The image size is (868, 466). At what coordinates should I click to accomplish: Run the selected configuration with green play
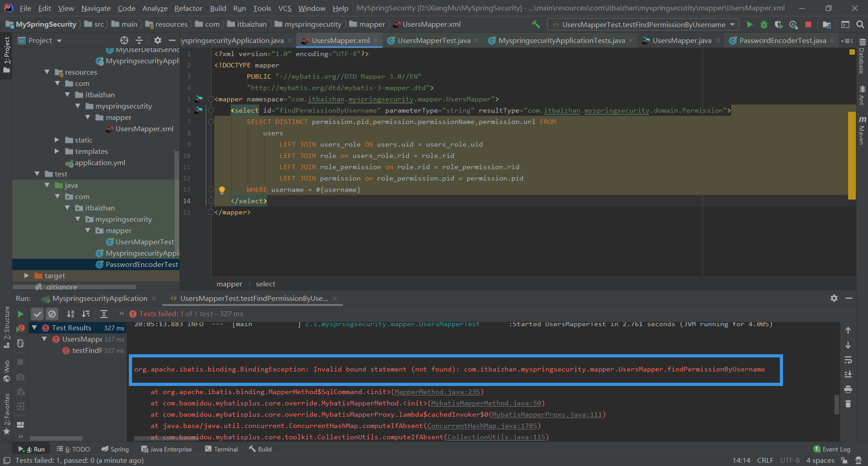[x=750, y=24]
